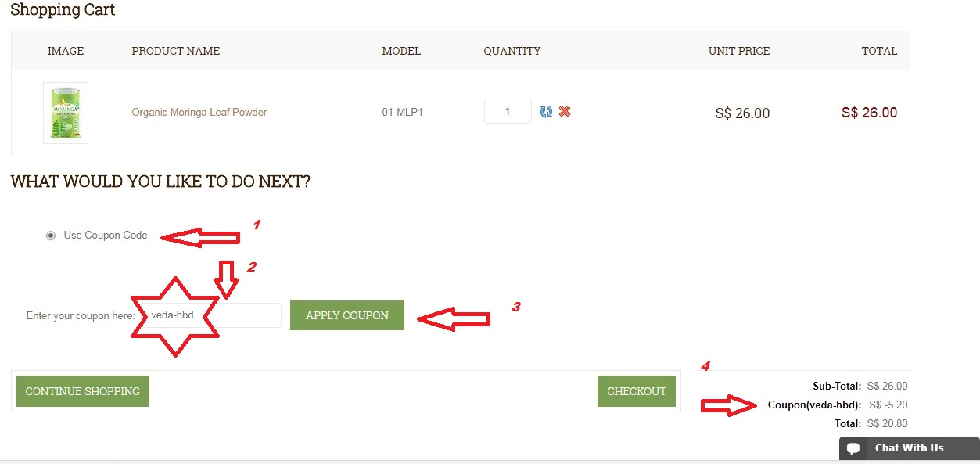The height and width of the screenshot is (464, 980).
Task: Click the Shopping Cart page heading
Action: (63, 10)
